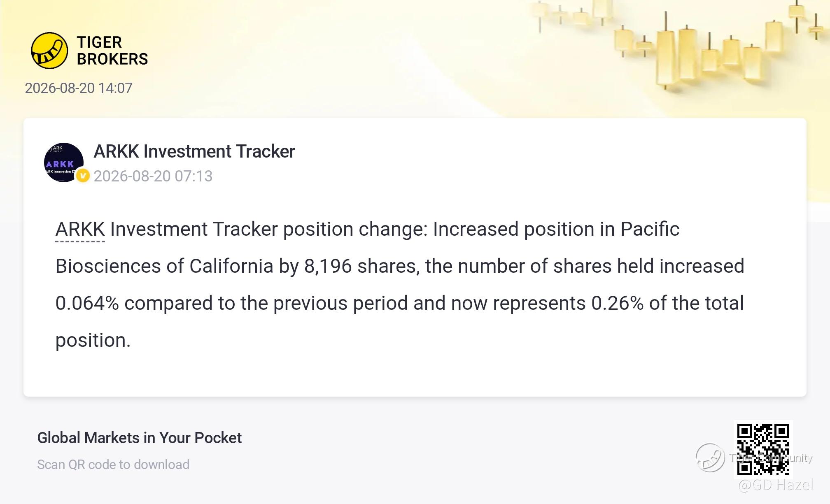Click the TIGER BROKERS brand text
The width and height of the screenshot is (830, 504).
[112, 51]
